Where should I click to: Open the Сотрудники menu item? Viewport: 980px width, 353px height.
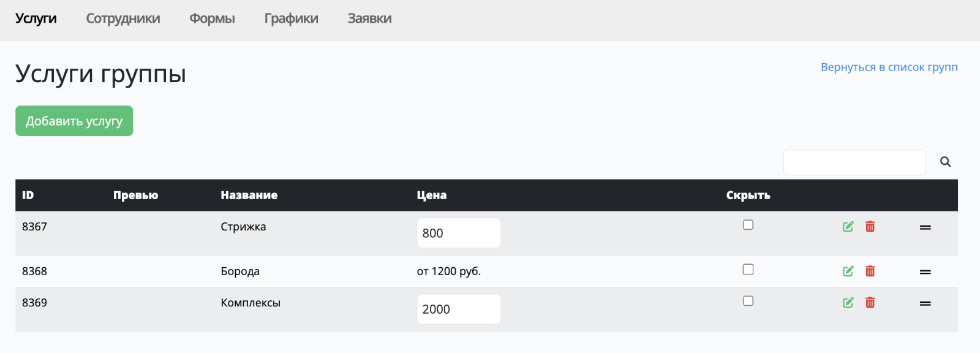[x=123, y=18]
